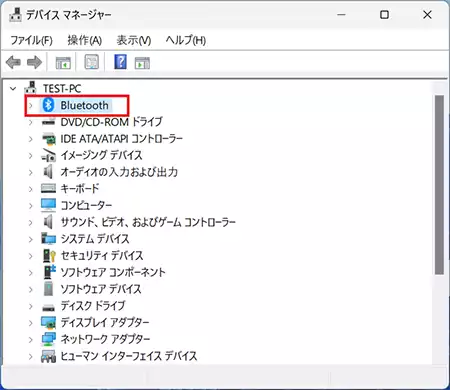The height and width of the screenshot is (390, 450).
Task: Expand the ヒューマン インターフェイス デバイス category
Action: point(31,356)
